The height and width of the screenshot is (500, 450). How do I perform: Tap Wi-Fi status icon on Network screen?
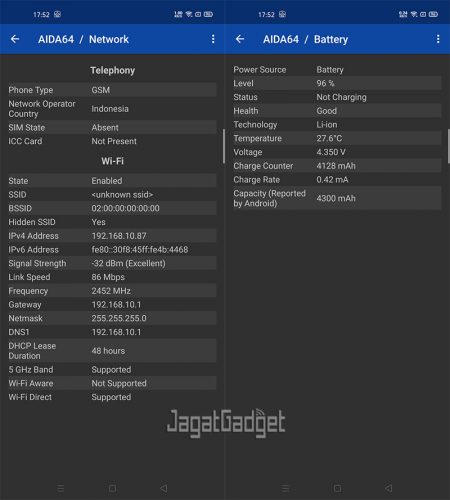tap(189, 14)
